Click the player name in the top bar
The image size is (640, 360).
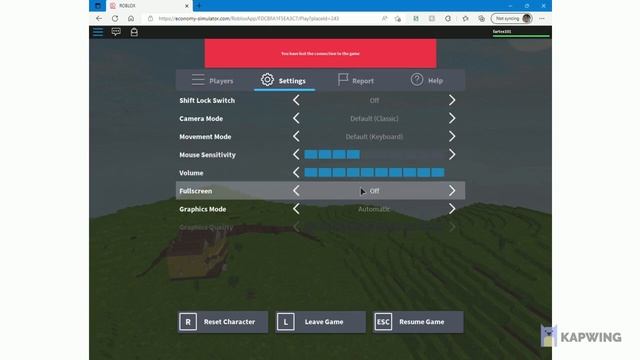[502, 31]
